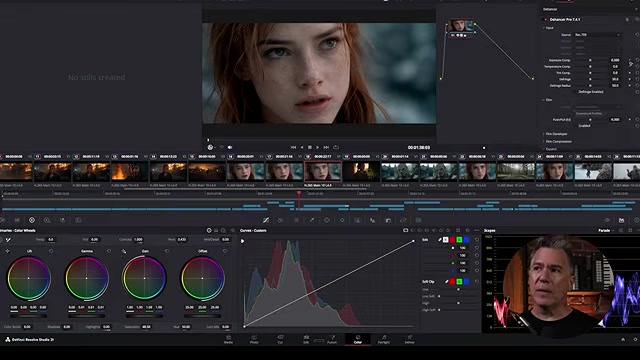Pick black point next to Lift
Screen dimensions: 640x360
pos(7,251)
